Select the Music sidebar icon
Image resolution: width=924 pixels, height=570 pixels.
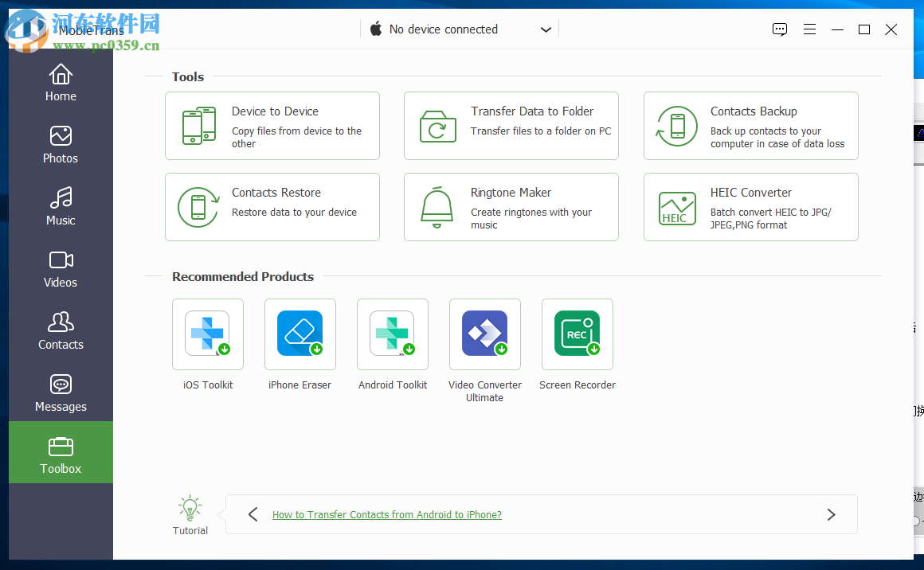point(61,207)
